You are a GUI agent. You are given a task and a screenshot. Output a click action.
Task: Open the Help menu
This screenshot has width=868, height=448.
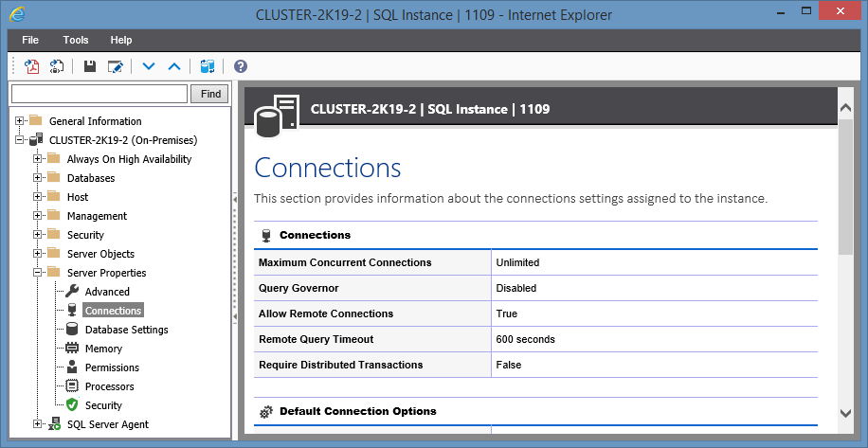tap(121, 40)
